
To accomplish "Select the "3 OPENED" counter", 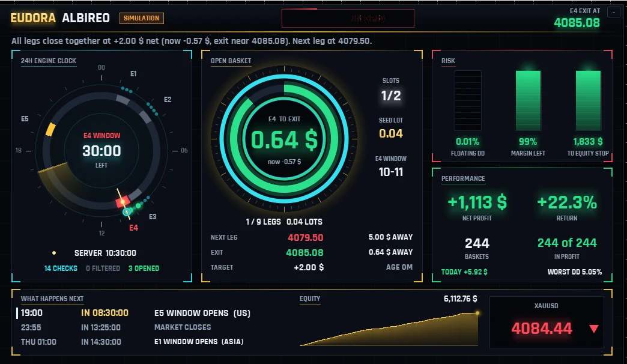I will click(144, 268).
